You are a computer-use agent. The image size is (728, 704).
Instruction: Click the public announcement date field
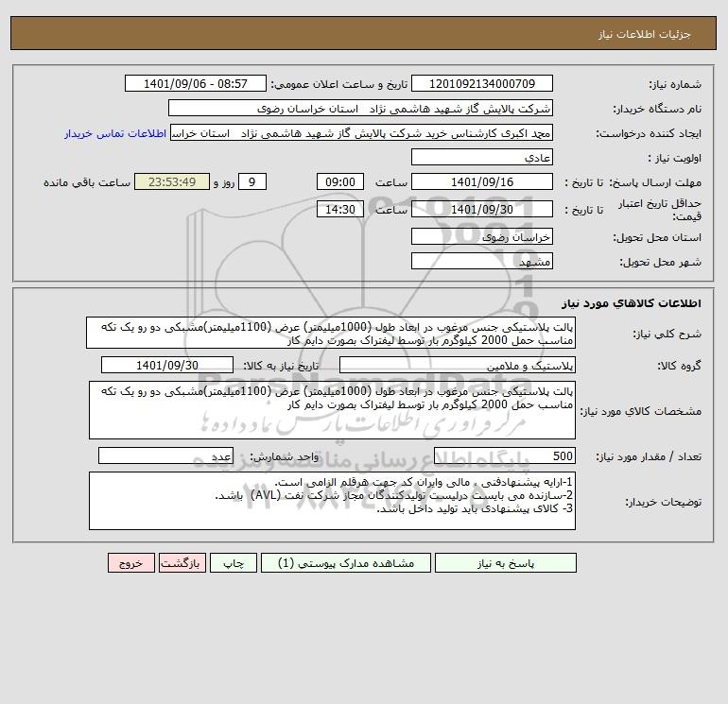[196, 83]
